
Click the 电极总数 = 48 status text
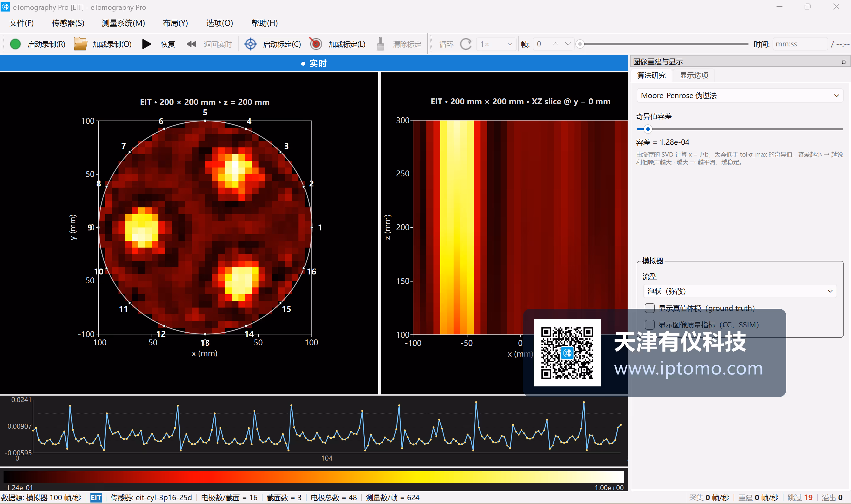[x=334, y=498]
